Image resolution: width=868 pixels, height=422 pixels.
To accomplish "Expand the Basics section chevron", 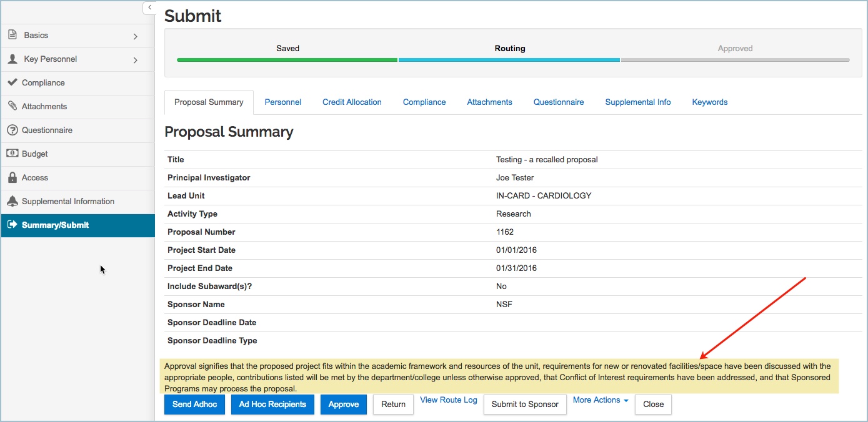I will point(136,36).
